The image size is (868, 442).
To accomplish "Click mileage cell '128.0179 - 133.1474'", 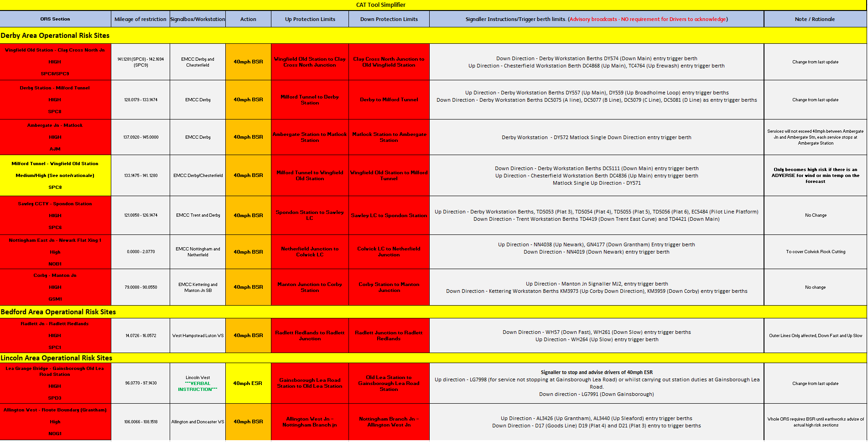I will (140, 100).
